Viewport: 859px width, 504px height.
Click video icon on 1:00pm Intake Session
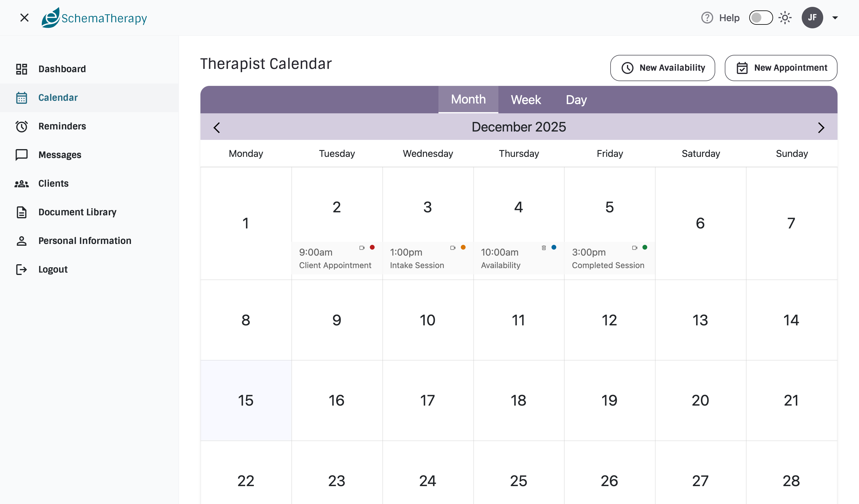pos(453,248)
